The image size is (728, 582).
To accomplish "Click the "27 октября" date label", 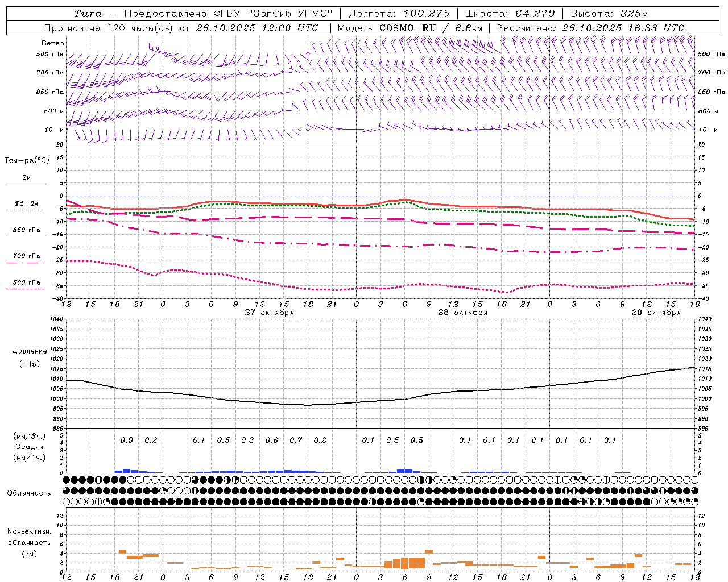I will [270, 313].
